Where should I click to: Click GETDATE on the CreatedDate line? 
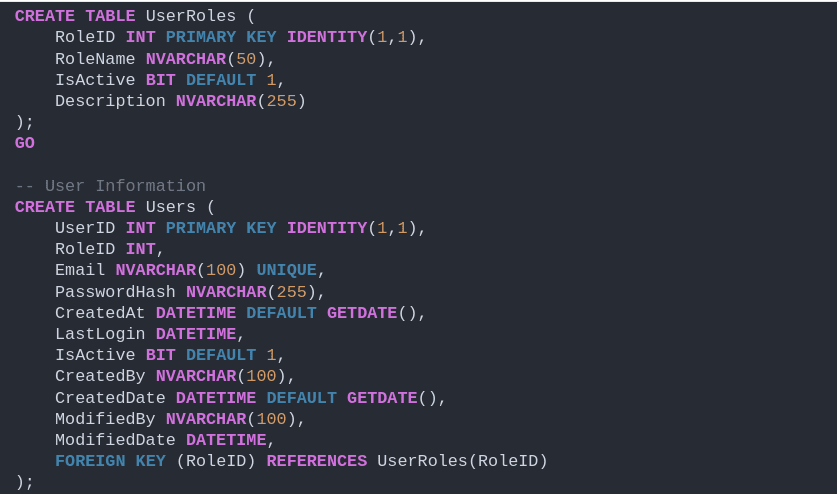pos(382,398)
